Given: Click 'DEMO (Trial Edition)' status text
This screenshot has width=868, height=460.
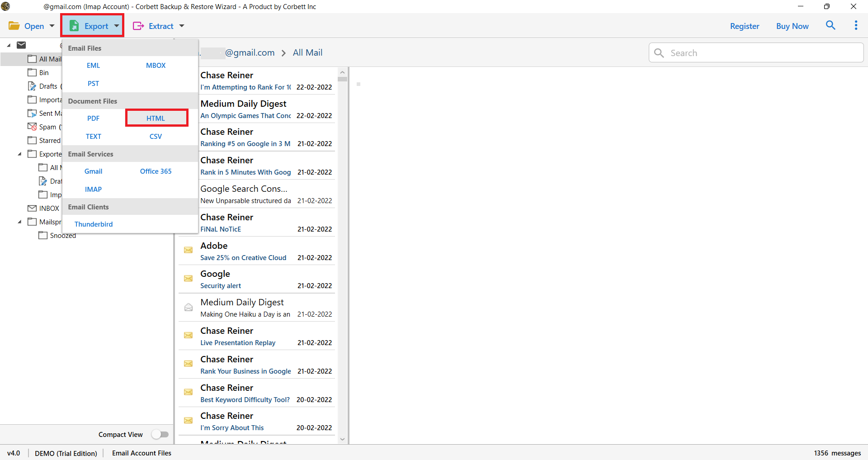Looking at the screenshot, I should (66, 453).
